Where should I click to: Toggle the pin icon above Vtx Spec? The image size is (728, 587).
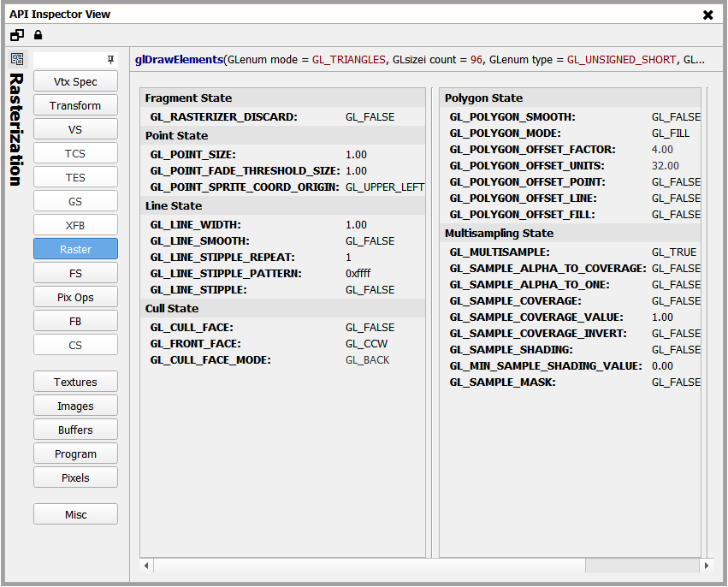tap(110, 59)
